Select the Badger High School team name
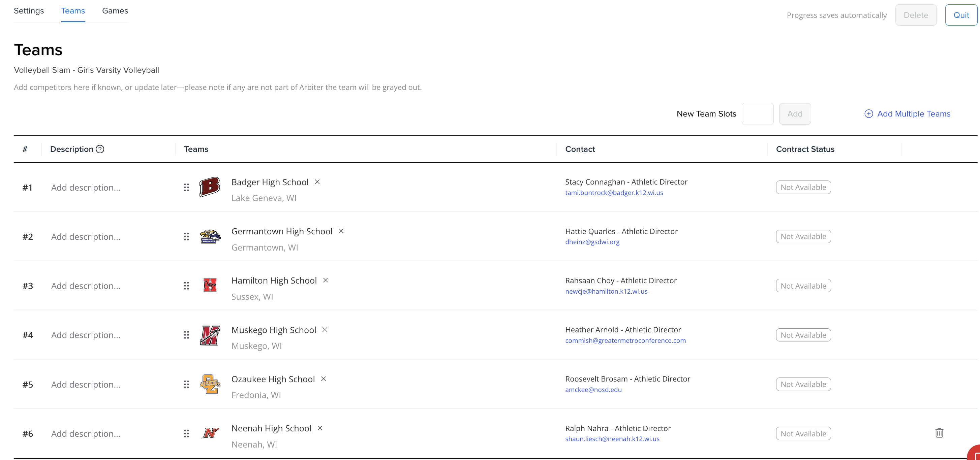This screenshot has height=460, width=980. click(270, 182)
